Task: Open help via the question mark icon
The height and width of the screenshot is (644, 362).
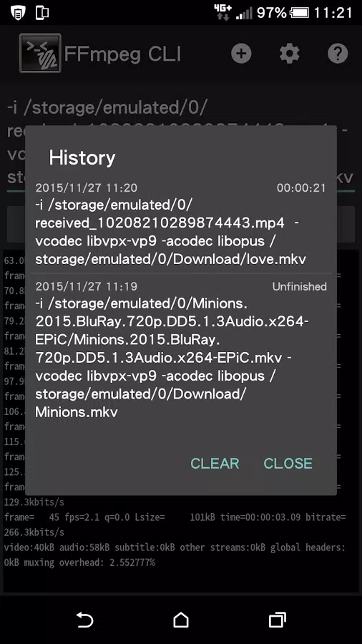Action: pyautogui.click(x=338, y=54)
